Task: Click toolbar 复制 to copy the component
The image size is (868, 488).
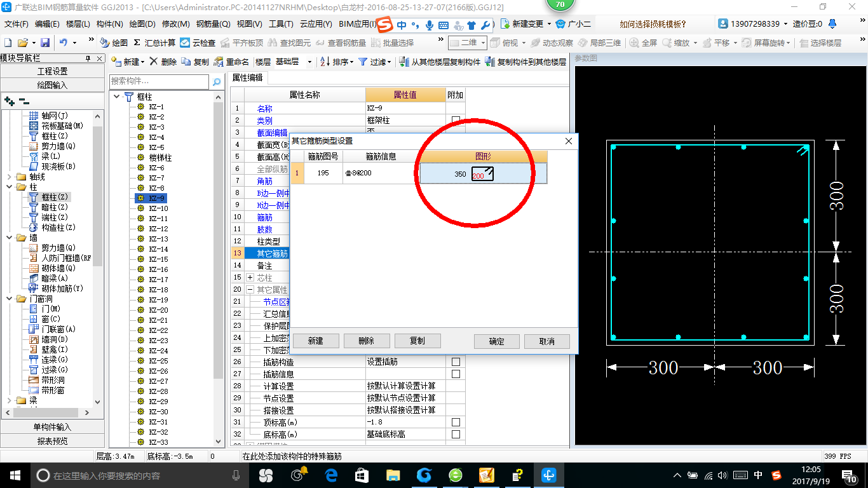Action: (x=195, y=62)
